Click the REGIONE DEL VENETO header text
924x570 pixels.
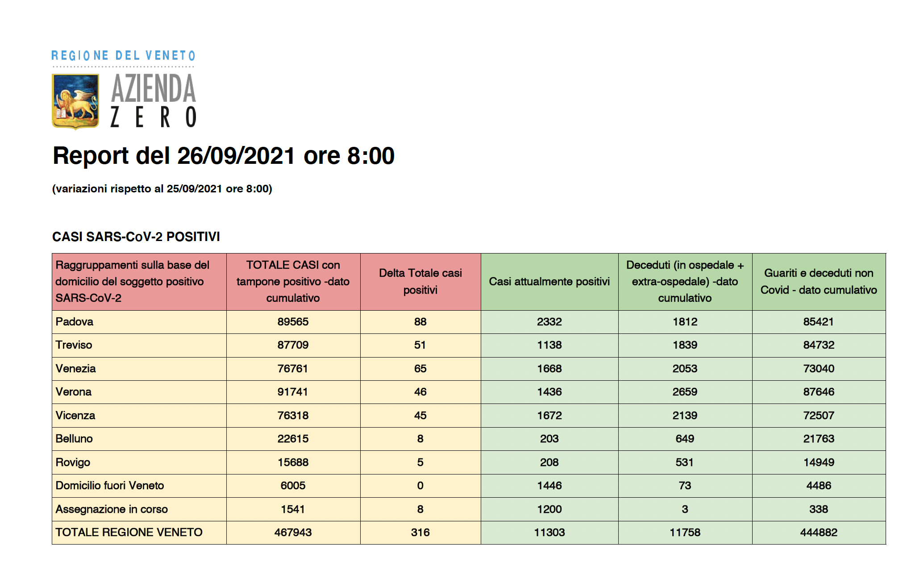[x=124, y=56]
